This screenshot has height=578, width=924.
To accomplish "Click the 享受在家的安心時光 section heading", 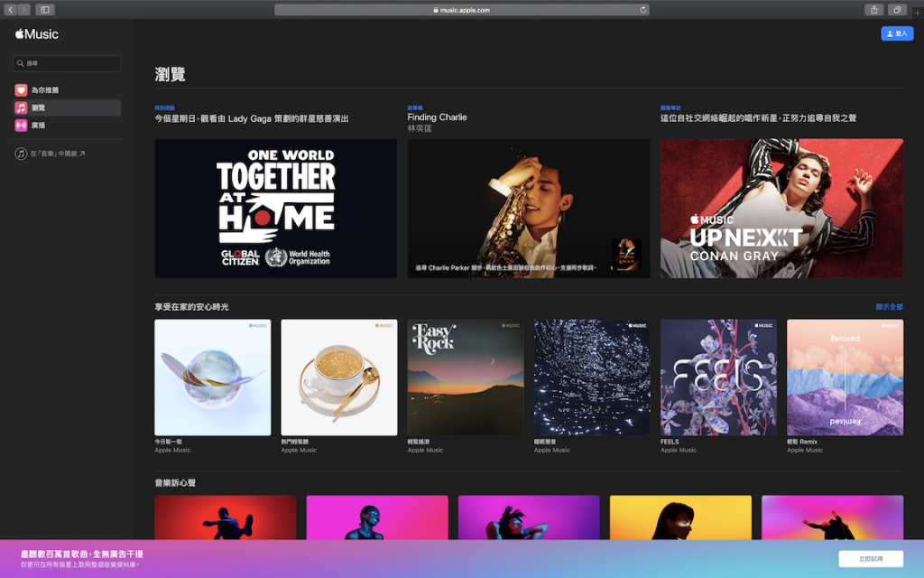I will point(191,307).
